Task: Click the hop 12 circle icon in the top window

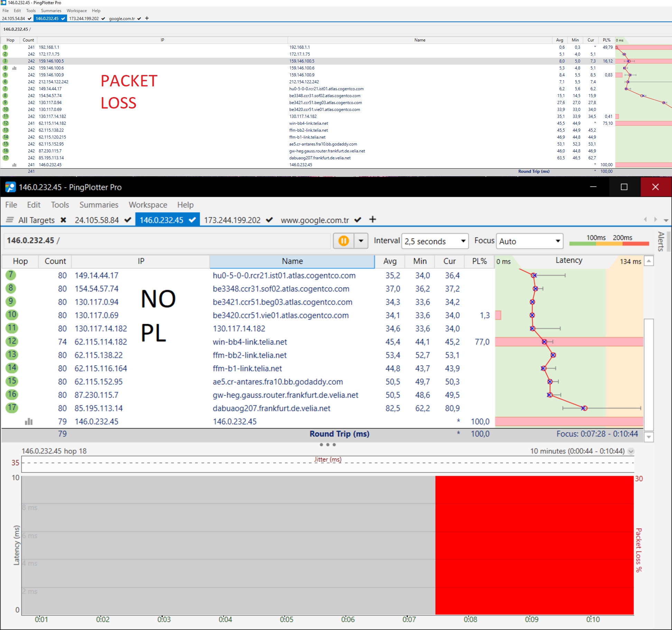Action: pos(6,123)
